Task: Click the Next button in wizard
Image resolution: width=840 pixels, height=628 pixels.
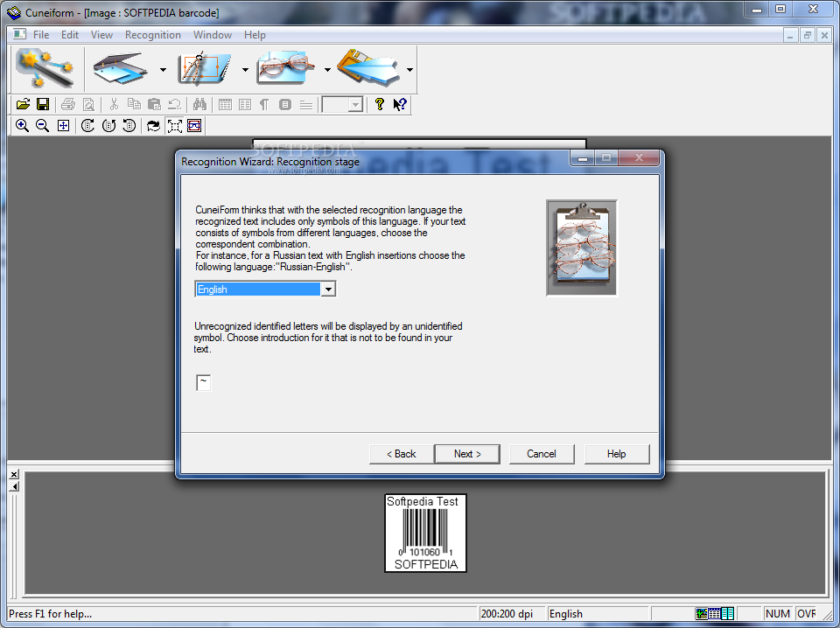Action: pos(467,454)
